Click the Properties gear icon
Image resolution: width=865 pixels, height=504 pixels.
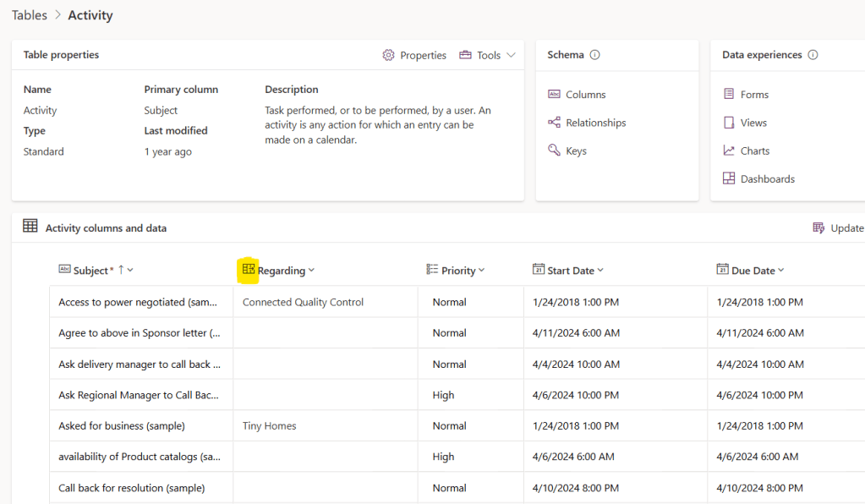[x=388, y=54]
